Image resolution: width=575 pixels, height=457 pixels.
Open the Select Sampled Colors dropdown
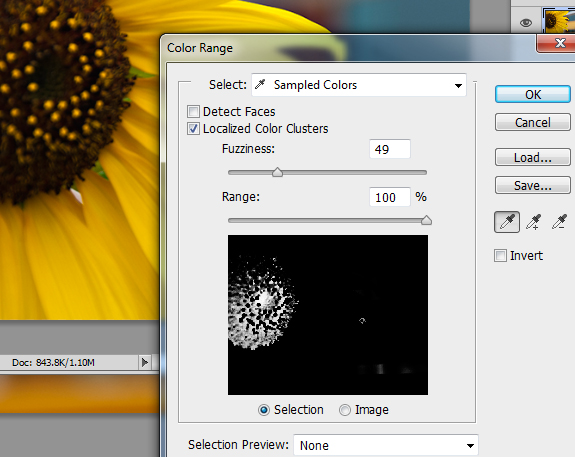(x=359, y=85)
